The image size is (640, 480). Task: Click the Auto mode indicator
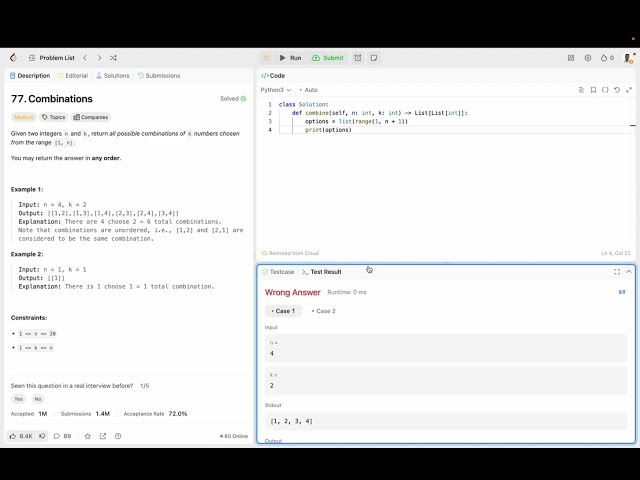(309, 90)
